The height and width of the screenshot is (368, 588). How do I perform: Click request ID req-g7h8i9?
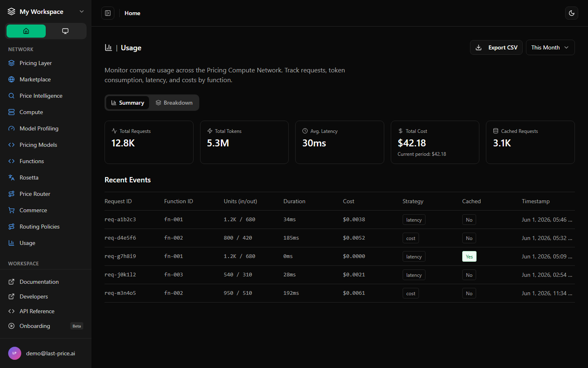[x=120, y=256]
